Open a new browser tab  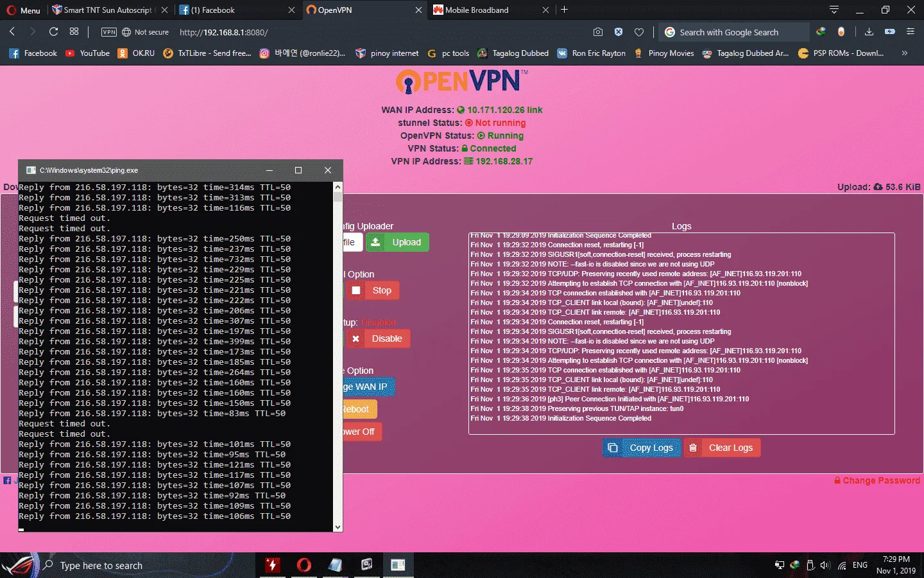pyautogui.click(x=565, y=10)
